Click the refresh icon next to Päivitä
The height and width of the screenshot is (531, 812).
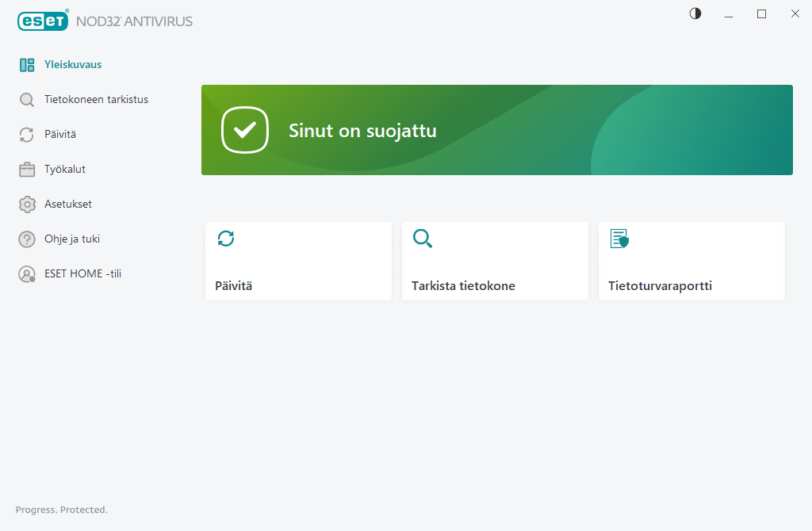coord(25,134)
